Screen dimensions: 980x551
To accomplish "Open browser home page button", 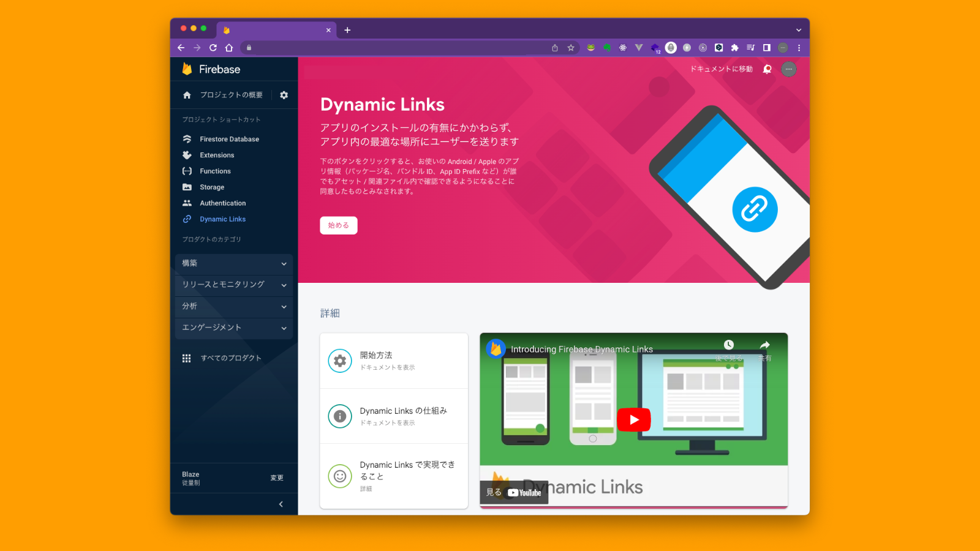I will (229, 48).
